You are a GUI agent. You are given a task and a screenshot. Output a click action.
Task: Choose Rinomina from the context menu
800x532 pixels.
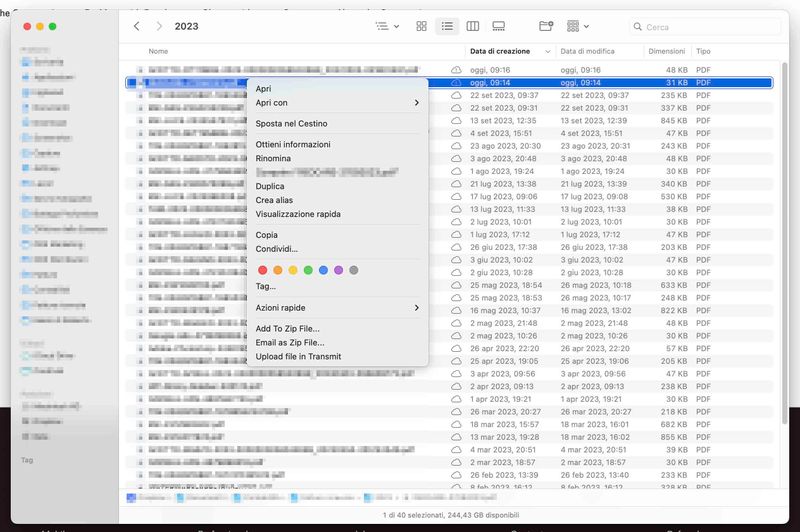273,158
